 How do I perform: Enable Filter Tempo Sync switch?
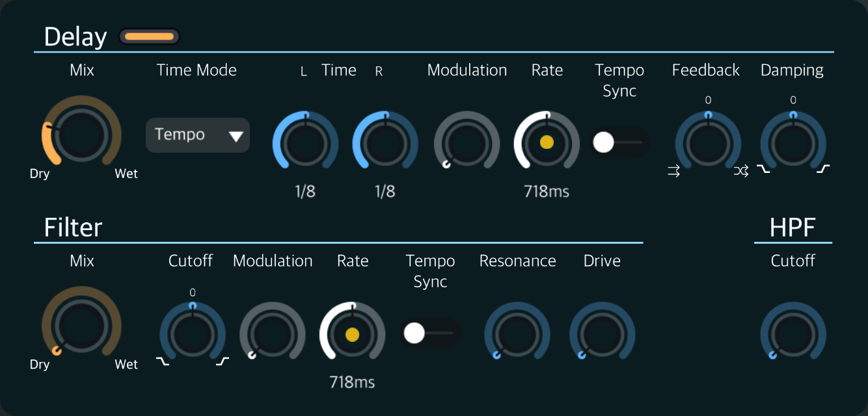[x=429, y=333]
